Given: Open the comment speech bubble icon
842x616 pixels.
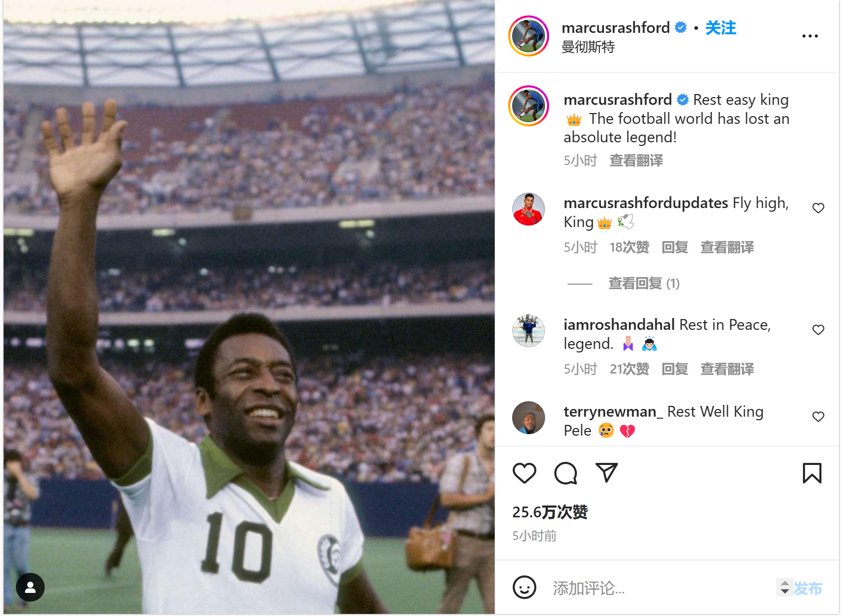Looking at the screenshot, I should click(x=566, y=473).
